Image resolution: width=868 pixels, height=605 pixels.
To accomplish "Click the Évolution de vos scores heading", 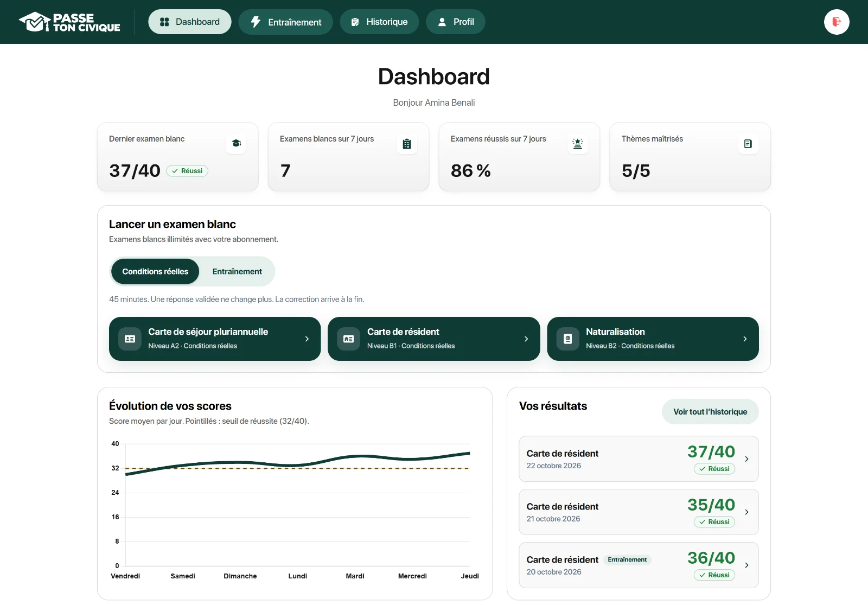I will [x=170, y=406].
